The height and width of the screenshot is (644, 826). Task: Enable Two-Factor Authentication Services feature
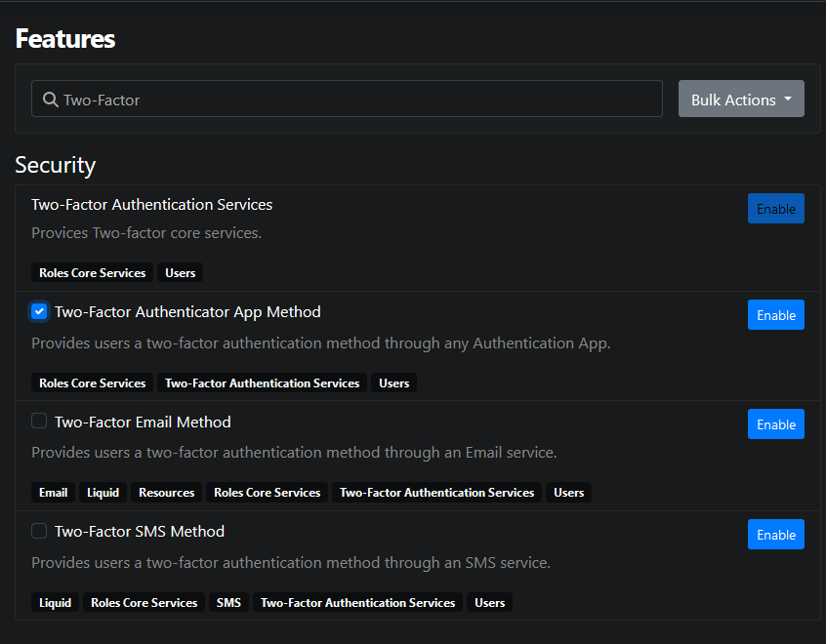click(775, 209)
